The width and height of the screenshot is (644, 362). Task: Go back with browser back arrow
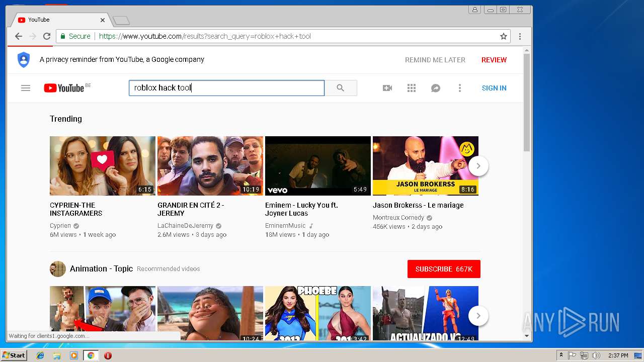[x=19, y=36]
